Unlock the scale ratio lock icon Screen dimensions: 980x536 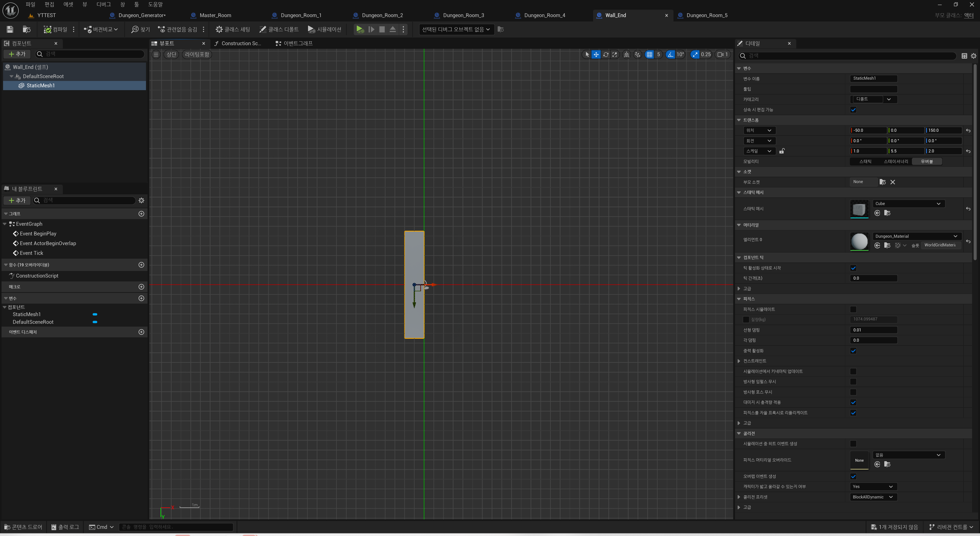pyautogui.click(x=782, y=151)
